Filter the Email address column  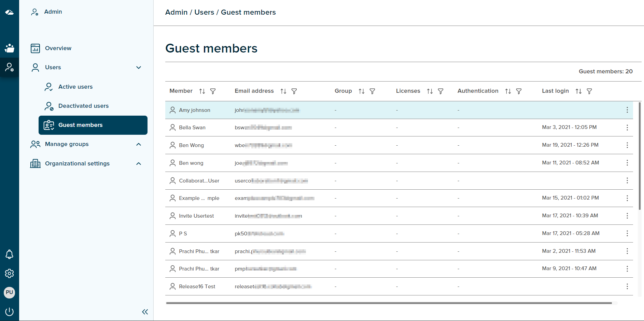294,91
